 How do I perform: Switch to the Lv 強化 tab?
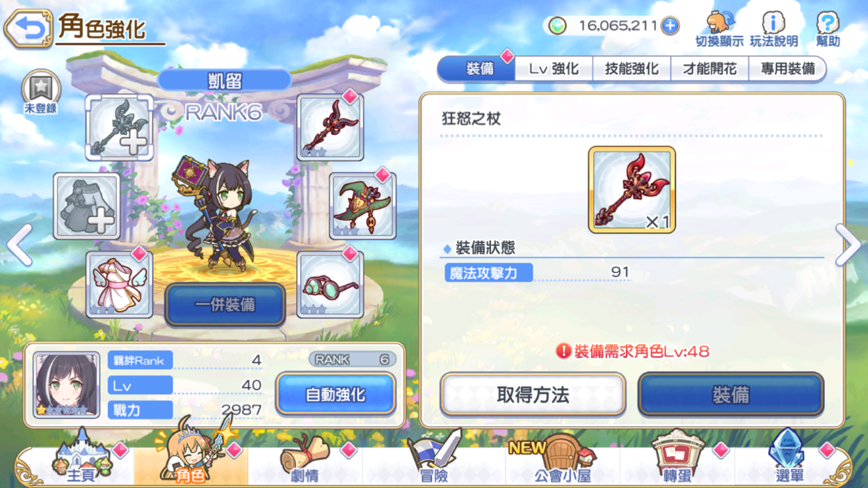click(554, 69)
